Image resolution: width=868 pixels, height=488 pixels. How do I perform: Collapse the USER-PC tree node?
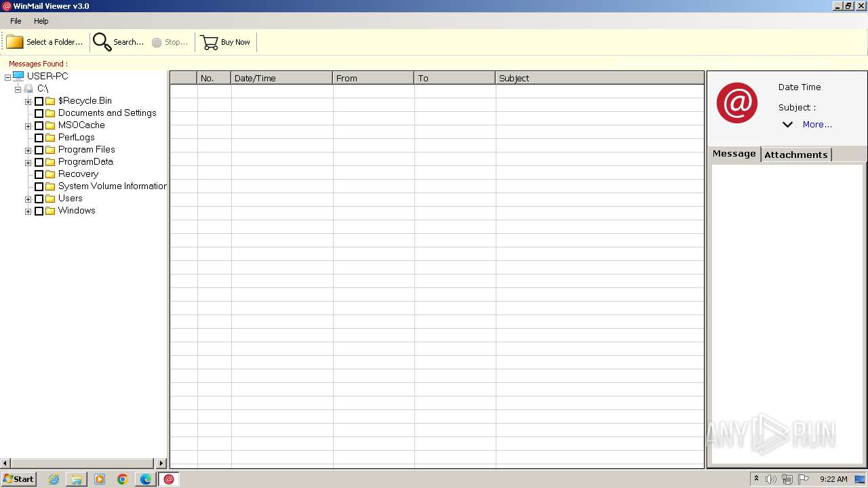(x=7, y=77)
